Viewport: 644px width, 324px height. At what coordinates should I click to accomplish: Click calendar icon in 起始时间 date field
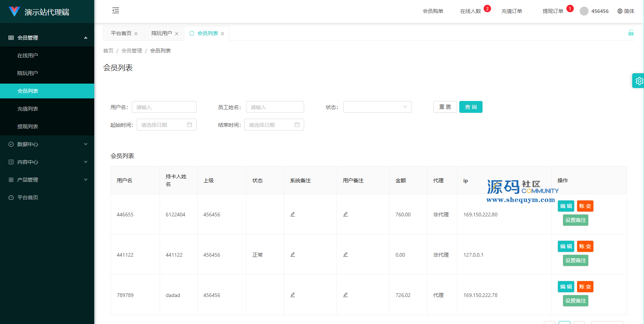coord(190,125)
